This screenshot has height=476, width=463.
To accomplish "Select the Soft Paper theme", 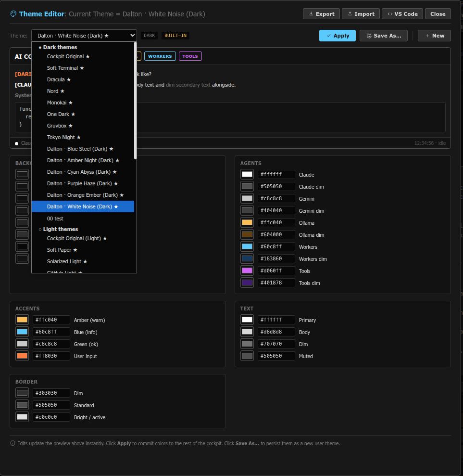I will pyautogui.click(x=83, y=250).
